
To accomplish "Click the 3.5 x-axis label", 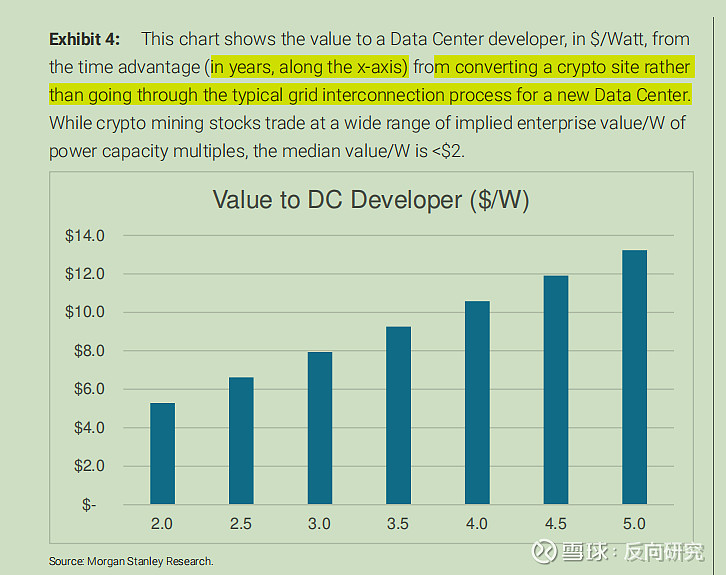I will tap(398, 524).
